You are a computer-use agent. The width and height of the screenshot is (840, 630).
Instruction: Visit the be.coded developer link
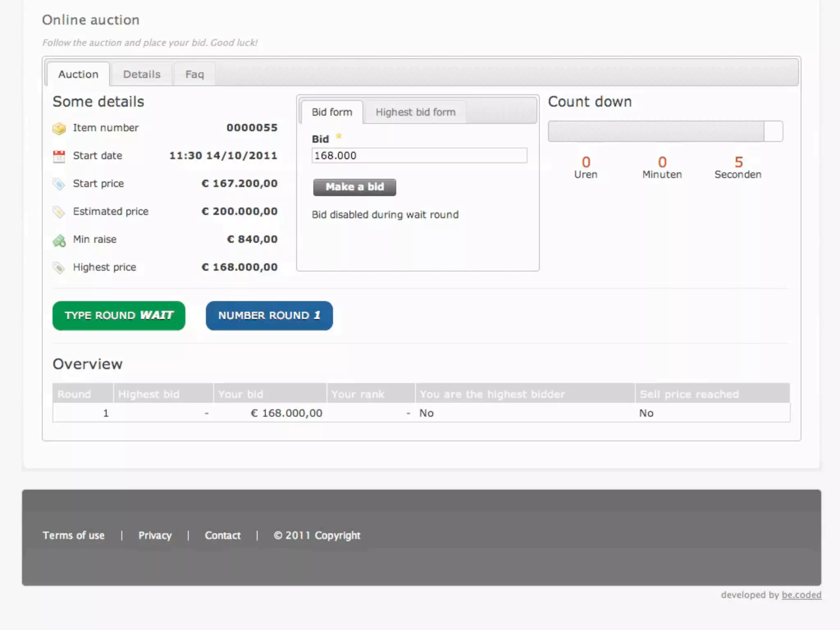point(801,595)
